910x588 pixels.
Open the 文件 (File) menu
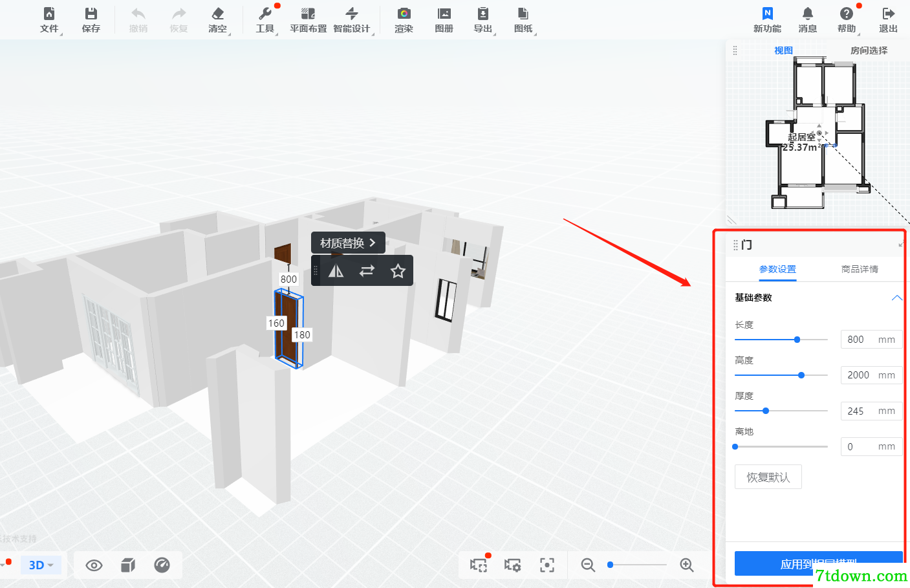(49, 20)
